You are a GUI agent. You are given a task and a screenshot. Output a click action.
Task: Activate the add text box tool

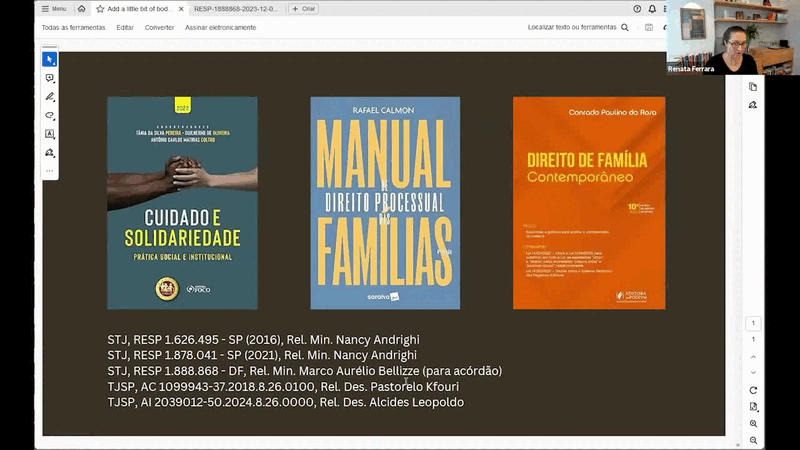click(x=49, y=134)
